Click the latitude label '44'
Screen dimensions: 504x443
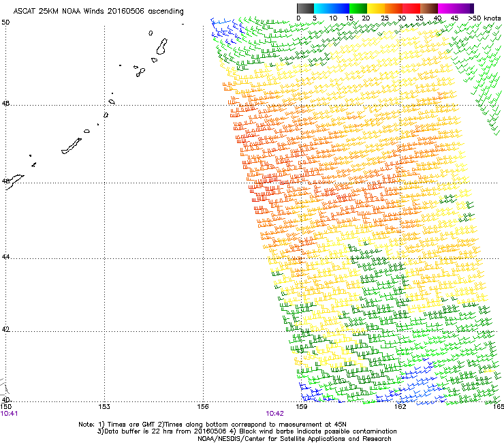point(5,257)
